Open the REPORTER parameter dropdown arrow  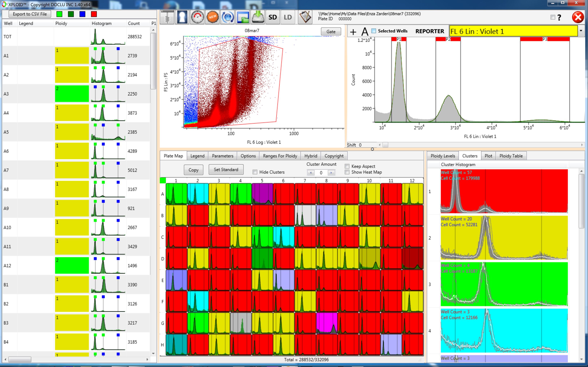581,31
